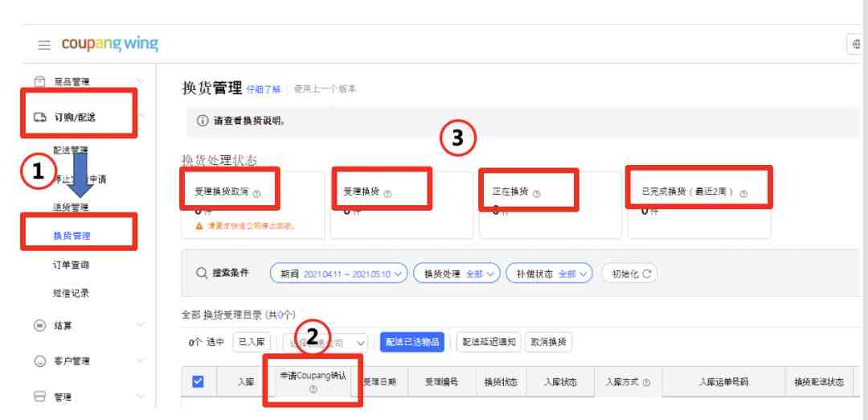Open 配送管理 in the sidebar
Viewport: 868px width, 420px height.
point(71,150)
